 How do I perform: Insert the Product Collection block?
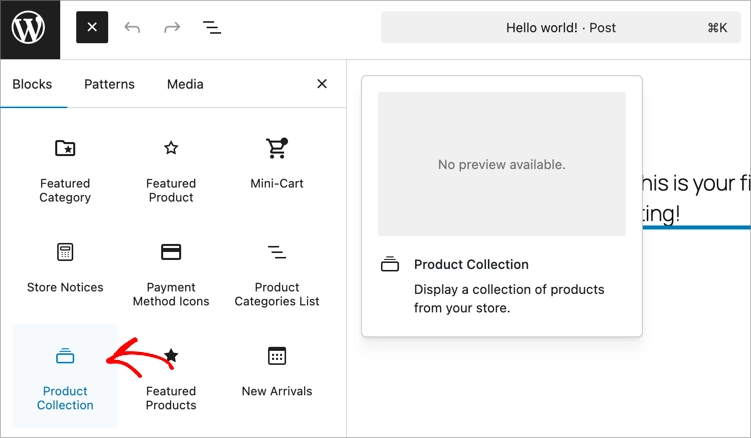point(65,376)
